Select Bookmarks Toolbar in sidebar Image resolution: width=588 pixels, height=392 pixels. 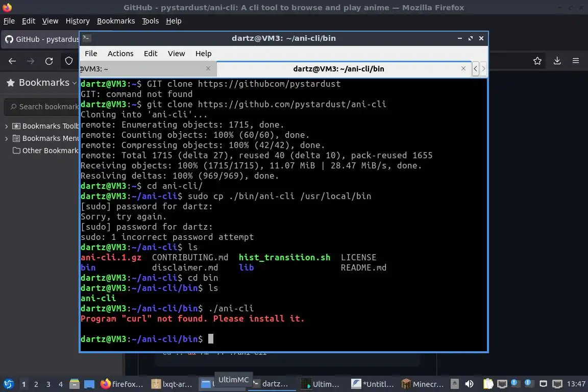click(46, 126)
